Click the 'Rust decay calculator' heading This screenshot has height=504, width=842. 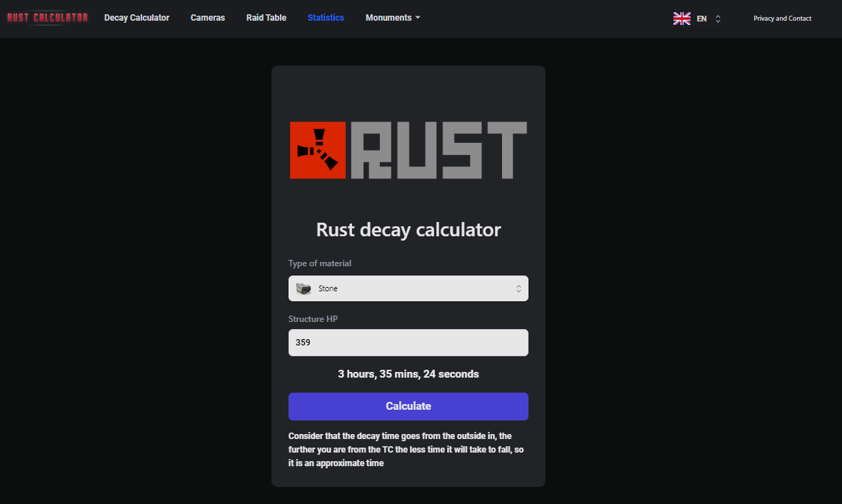pos(408,230)
